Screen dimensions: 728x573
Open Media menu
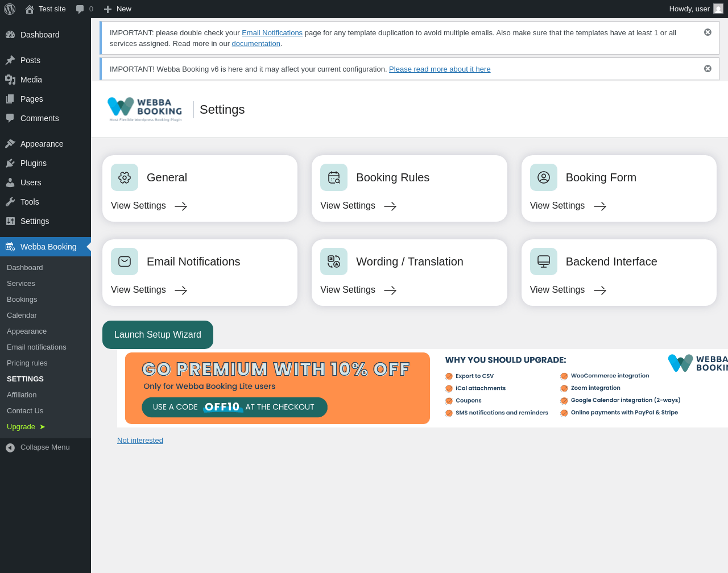(x=45, y=80)
